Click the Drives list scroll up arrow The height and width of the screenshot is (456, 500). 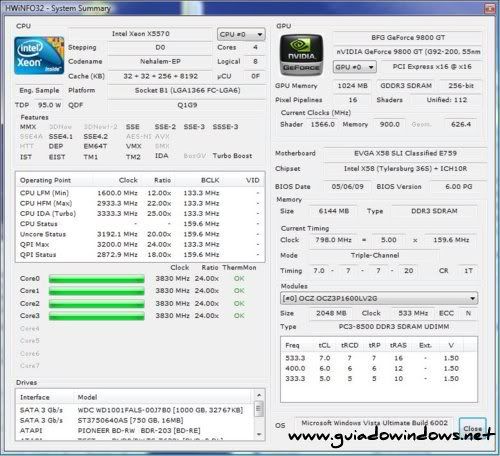(x=259, y=395)
